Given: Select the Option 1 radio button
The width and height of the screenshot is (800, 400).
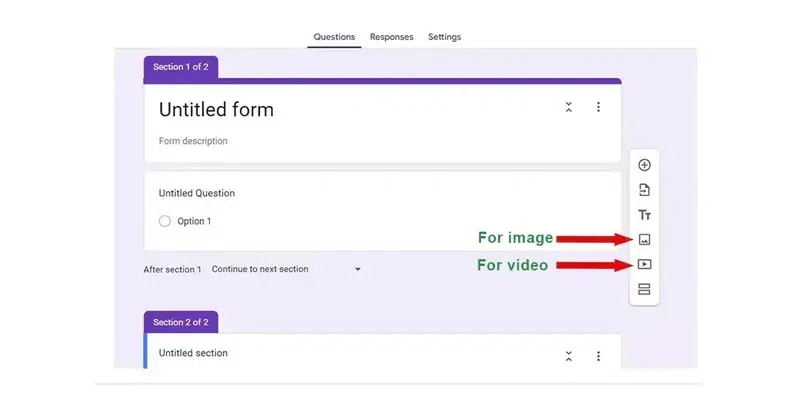Looking at the screenshot, I should point(165,221).
